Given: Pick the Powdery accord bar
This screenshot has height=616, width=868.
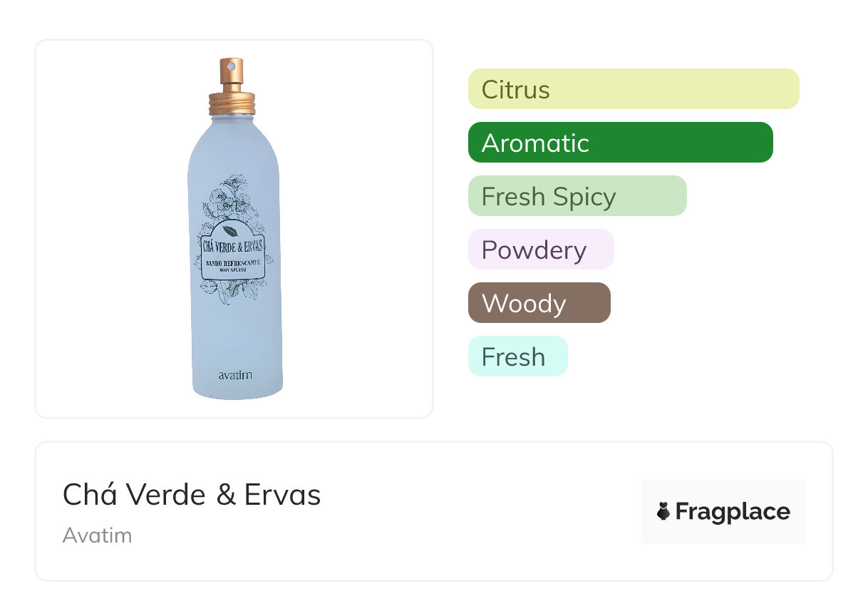Looking at the screenshot, I should point(540,250).
